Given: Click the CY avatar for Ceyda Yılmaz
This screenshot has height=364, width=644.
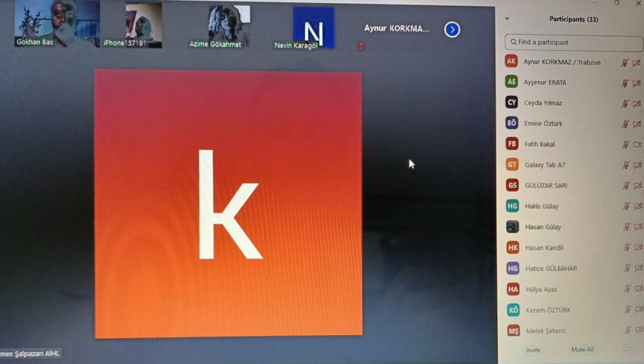Looking at the screenshot, I should coord(511,102).
